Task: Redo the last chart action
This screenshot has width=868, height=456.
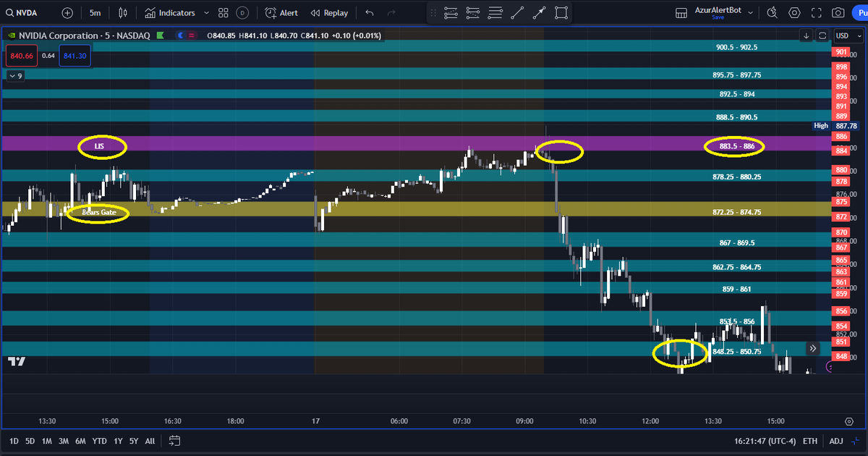Action: point(391,12)
